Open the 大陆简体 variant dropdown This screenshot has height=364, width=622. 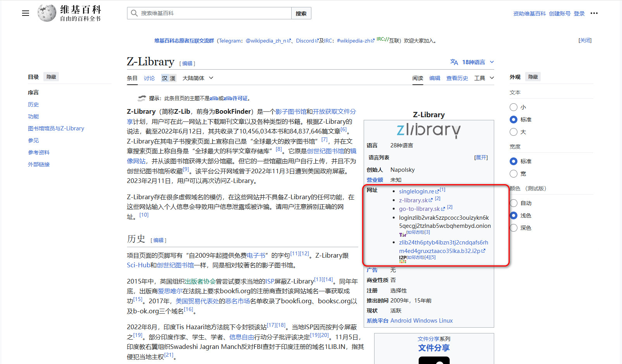tap(198, 78)
